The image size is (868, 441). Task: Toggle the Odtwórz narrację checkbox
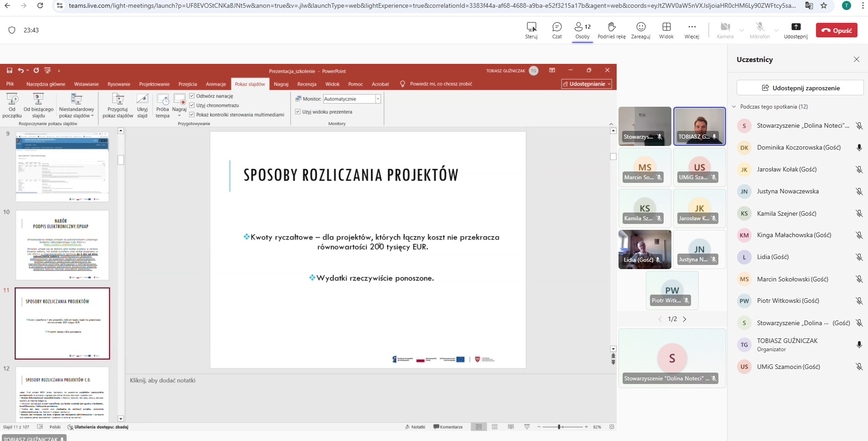[192, 96]
